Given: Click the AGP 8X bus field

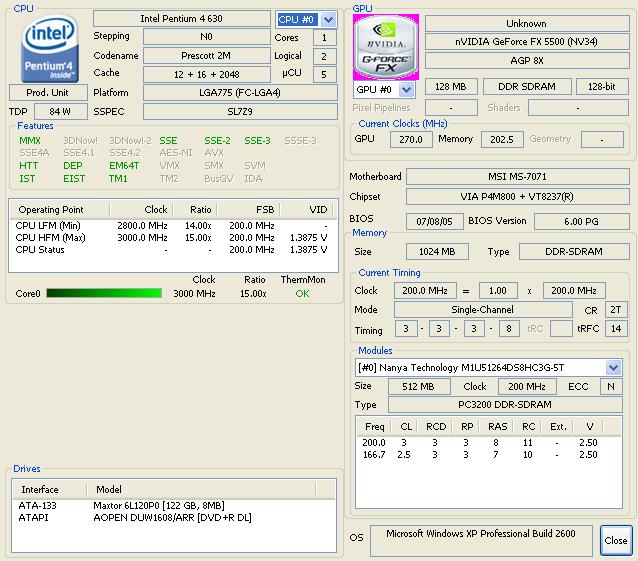Looking at the screenshot, I should tap(527, 61).
